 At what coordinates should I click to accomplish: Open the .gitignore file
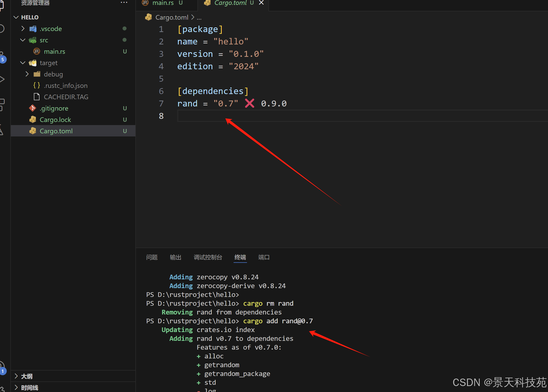pos(54,108)
